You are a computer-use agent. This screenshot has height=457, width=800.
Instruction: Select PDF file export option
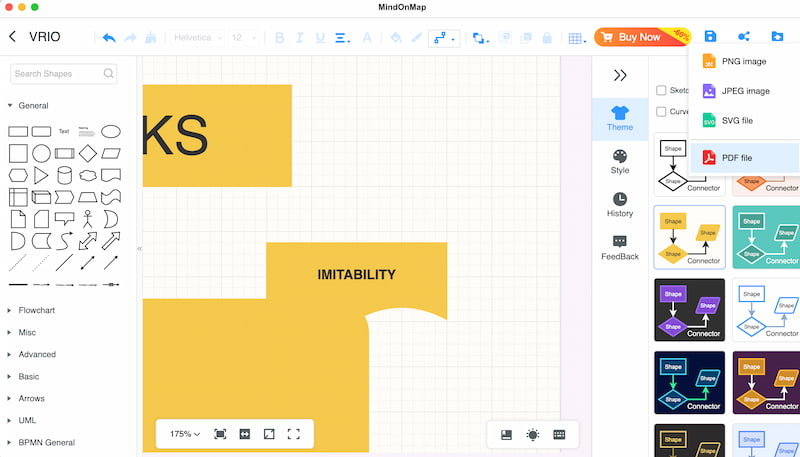click(737, 158)
